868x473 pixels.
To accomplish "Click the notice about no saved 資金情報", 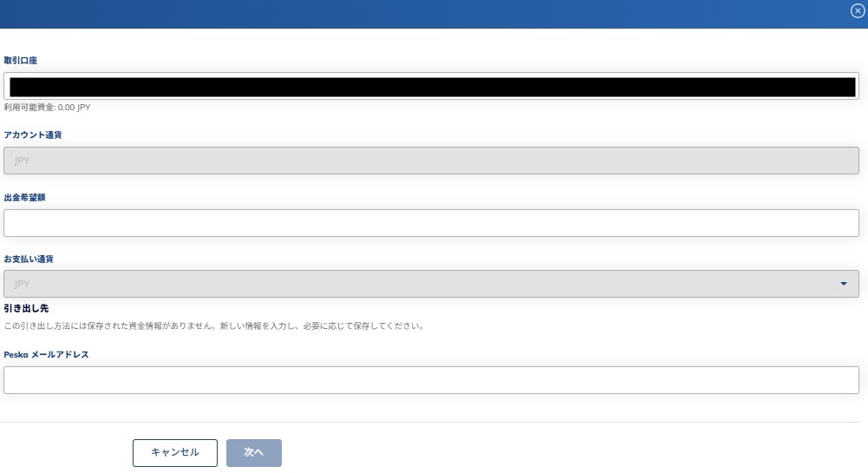I will 213,327.
